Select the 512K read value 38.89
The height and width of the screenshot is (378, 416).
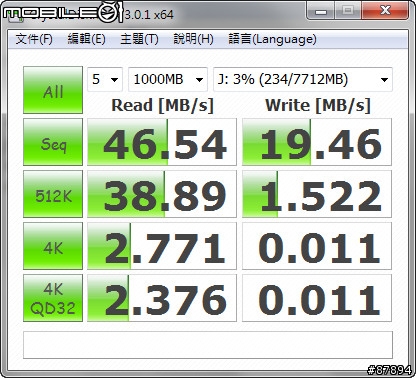[162, 194]
